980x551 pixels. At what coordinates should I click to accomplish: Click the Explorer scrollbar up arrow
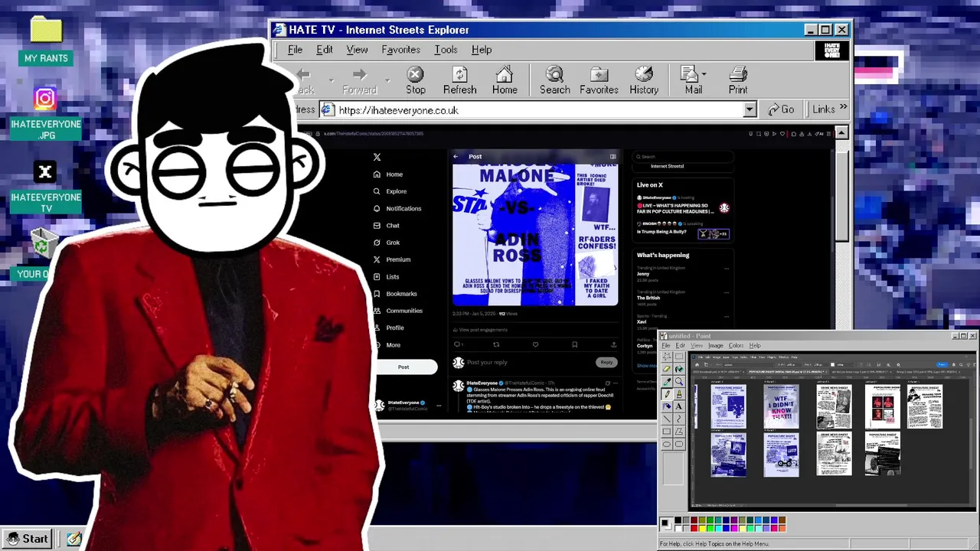coord(841,132)
